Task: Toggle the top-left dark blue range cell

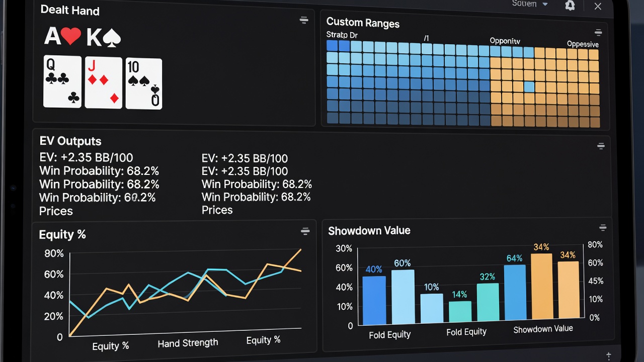Action: pos(332,45)
